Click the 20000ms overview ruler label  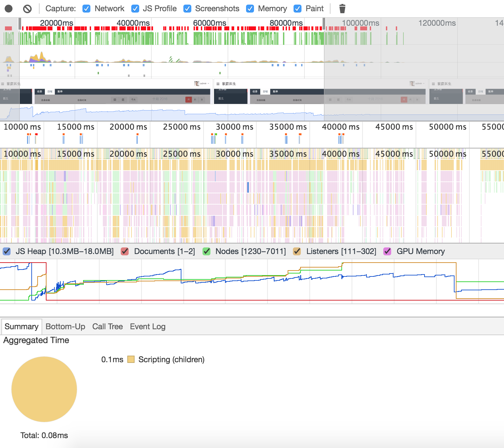(56, 23)
